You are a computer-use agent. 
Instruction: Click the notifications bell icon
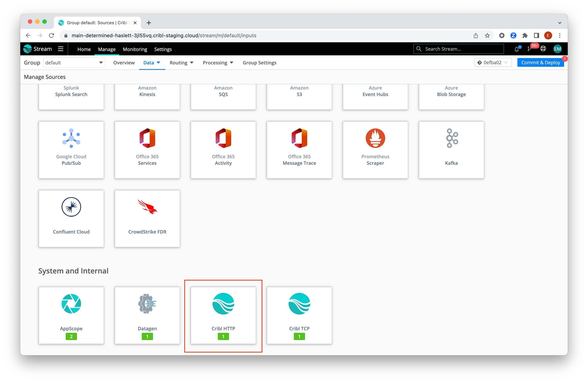(516, 49)
